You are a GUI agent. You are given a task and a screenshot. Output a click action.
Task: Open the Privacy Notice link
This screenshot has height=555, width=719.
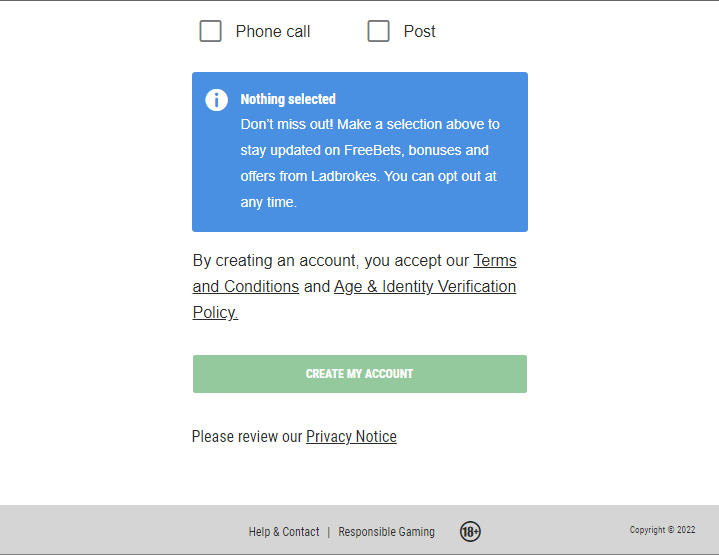(351, 437)
